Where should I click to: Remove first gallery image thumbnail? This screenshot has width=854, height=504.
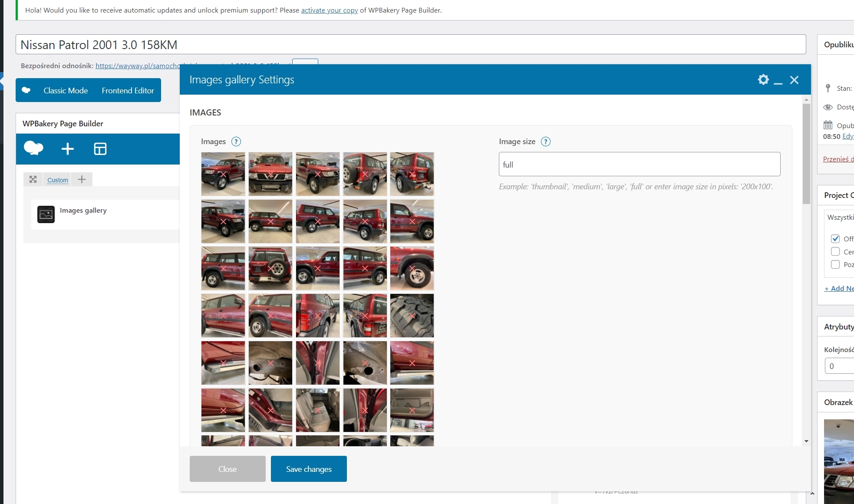tap(223, 174)
